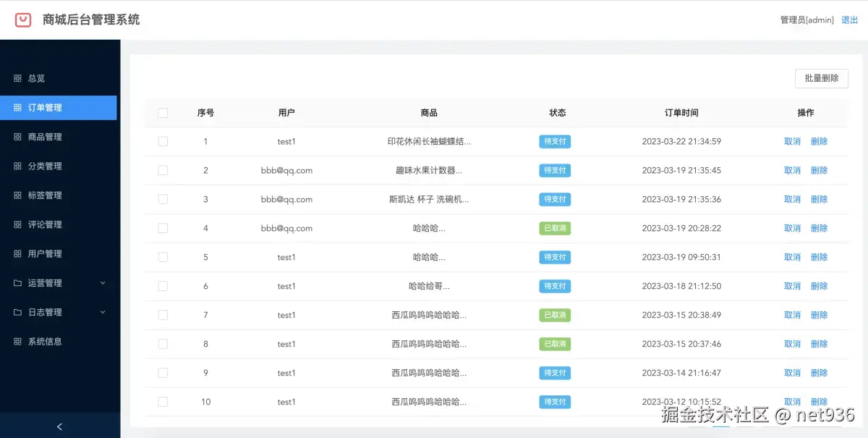Check the checkbox for order 4
The width and height of the screenshot is (868, 438).
point(163,228)
